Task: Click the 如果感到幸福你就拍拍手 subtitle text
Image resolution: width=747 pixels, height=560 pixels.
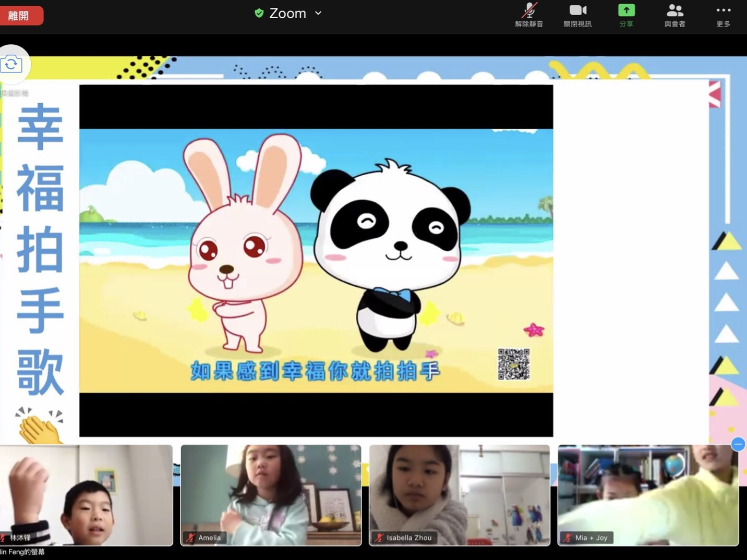Action: click(x=315, y=371)
